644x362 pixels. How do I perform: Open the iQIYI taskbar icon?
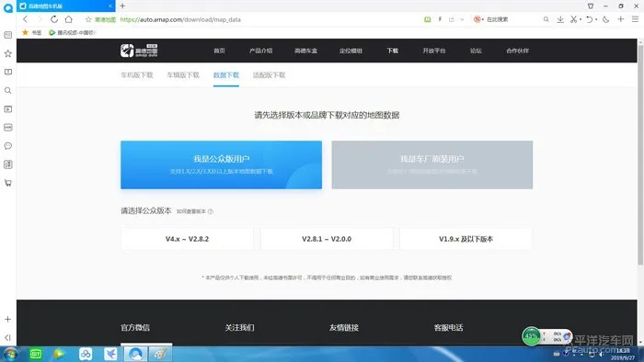click(x=36, y=354)
